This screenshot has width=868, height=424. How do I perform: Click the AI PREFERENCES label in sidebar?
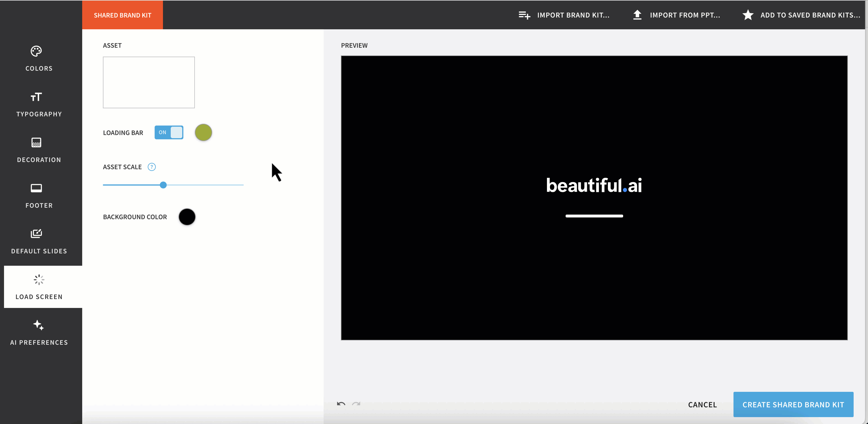coord(39,342)
